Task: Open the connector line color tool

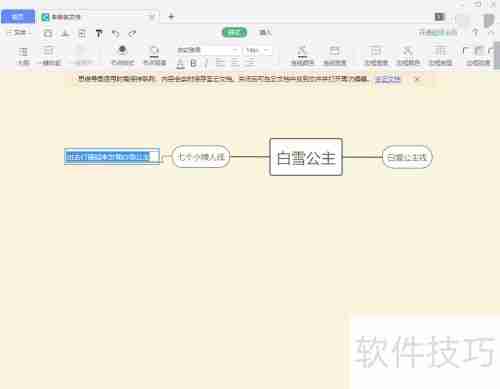Action: (302, 56)
